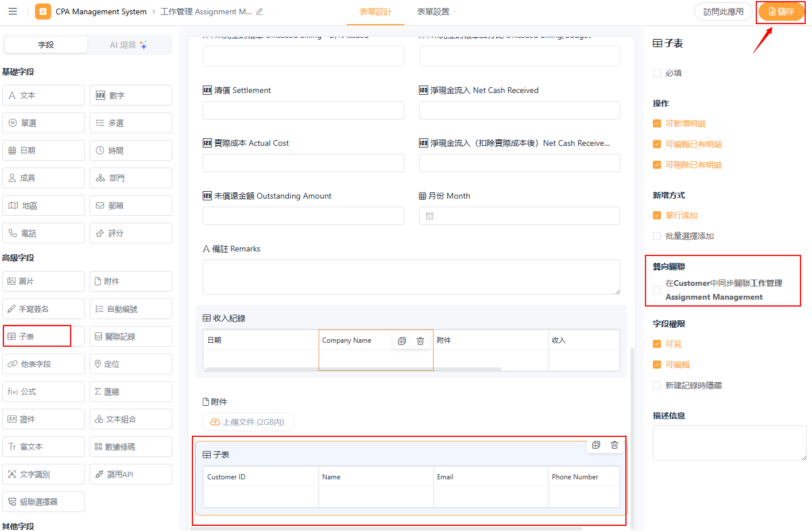Switch to the 表單設置 tab

(x=433, y=11)
